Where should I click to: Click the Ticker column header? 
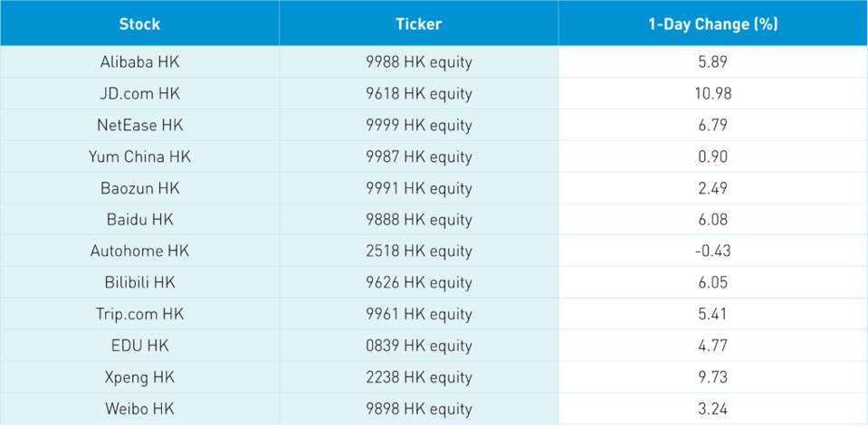[418, 24]
